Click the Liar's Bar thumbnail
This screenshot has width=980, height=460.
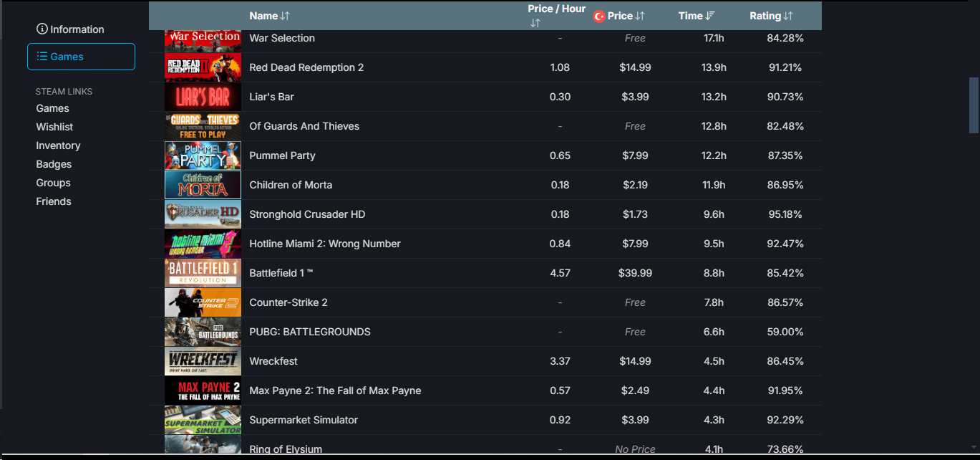(x=203, y=97)
